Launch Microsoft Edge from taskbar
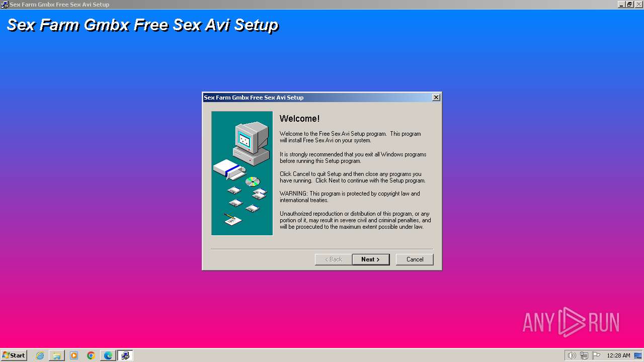This screenshot has height=362, width=644. (x=108, y=355)
